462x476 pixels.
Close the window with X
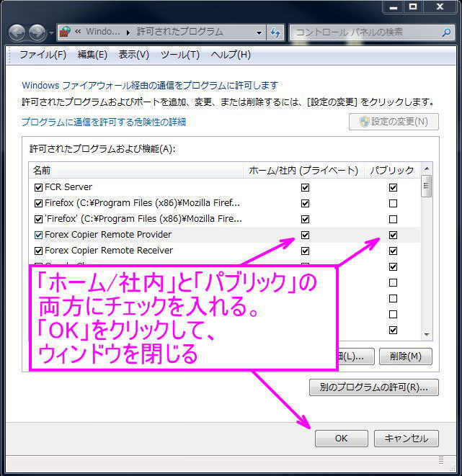click(440, 6)
